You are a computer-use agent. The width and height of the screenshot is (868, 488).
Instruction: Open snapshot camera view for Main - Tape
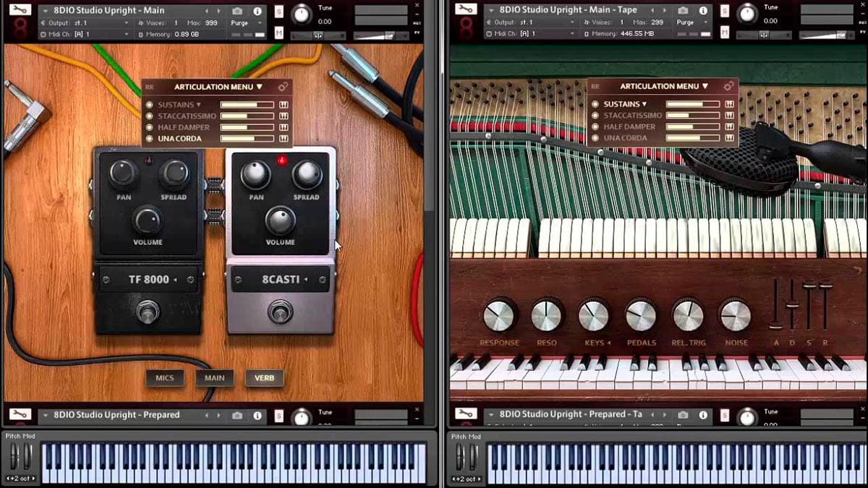click(x=683, y=11)
